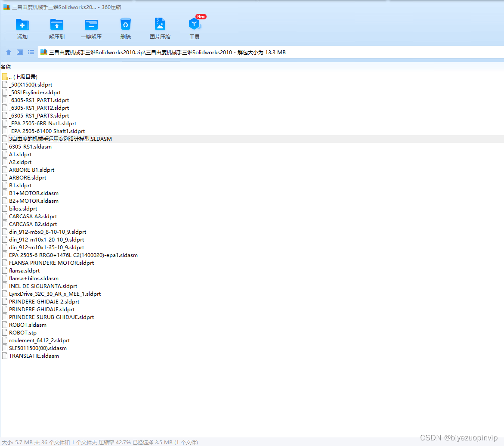Click the 删除 (Delete) trash icon
Viewport: 504px width, 446px height.
[x=125, y=25]
